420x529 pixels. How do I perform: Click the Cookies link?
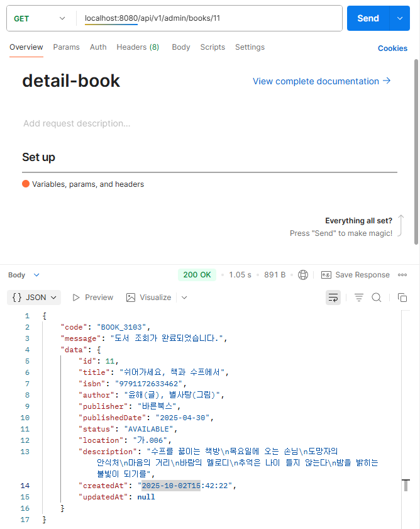tap(392, 48)
